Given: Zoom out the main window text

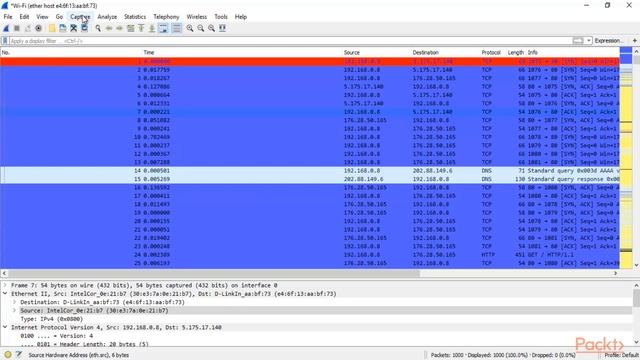Looking at the screenshot, I should (200, 28).
